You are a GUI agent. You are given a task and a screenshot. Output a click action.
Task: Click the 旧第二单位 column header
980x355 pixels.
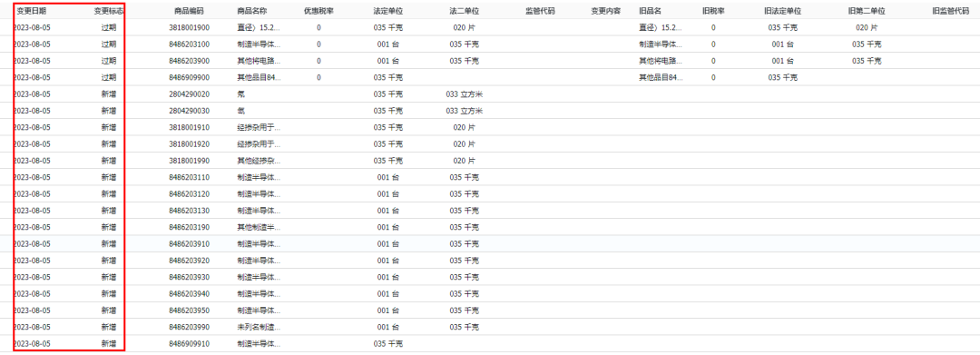pyautogui.click(x=867, y=11)
